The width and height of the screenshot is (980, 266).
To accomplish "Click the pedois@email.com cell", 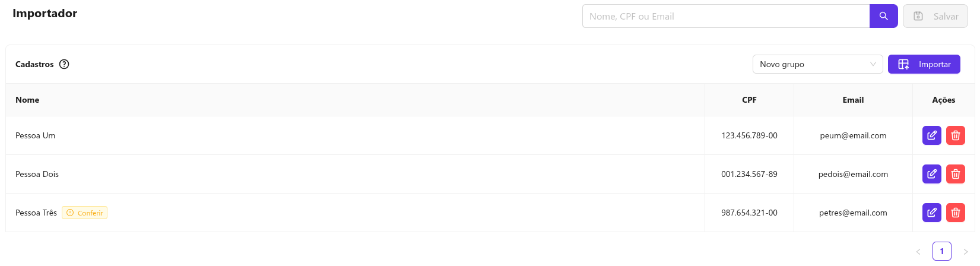I will (853, 174).
